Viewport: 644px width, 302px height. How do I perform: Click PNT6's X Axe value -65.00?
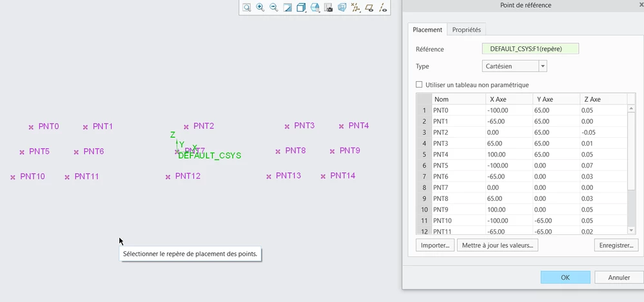point(509,176)
